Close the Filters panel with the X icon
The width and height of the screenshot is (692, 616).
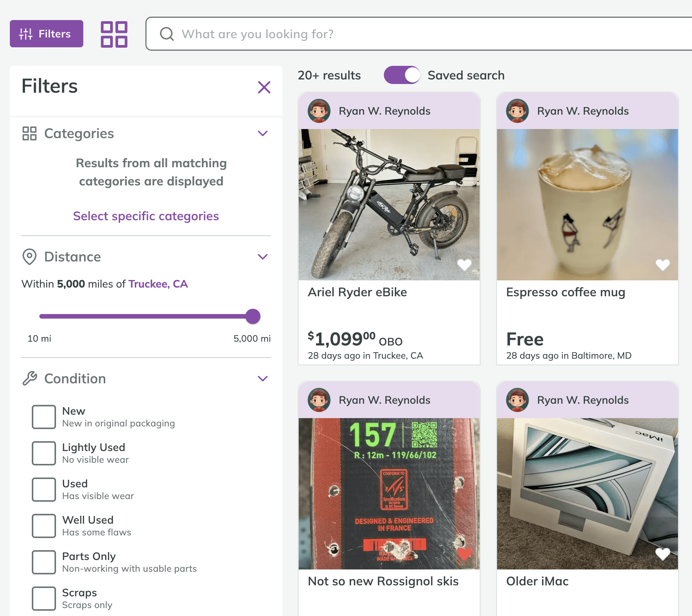(x=264, y=87)
